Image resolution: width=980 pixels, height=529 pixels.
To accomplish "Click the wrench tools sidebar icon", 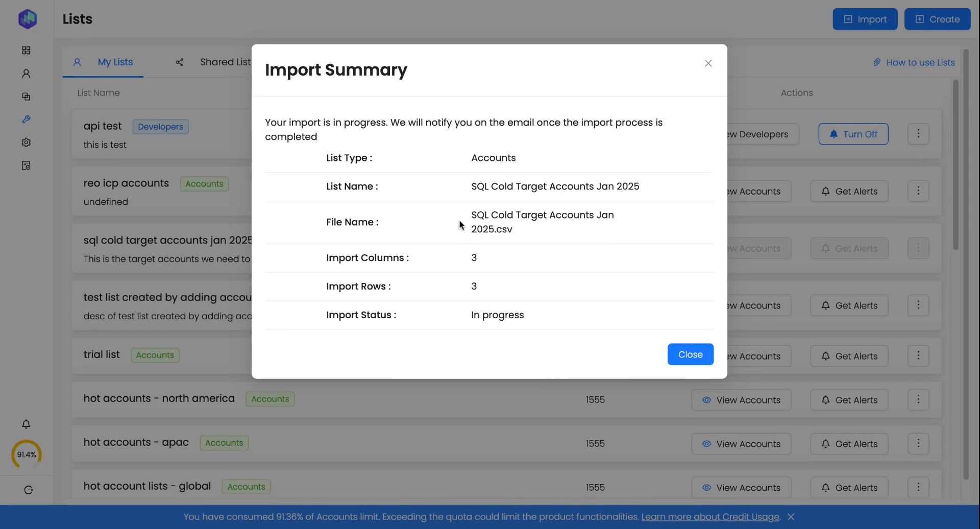I will coord(26,119).
